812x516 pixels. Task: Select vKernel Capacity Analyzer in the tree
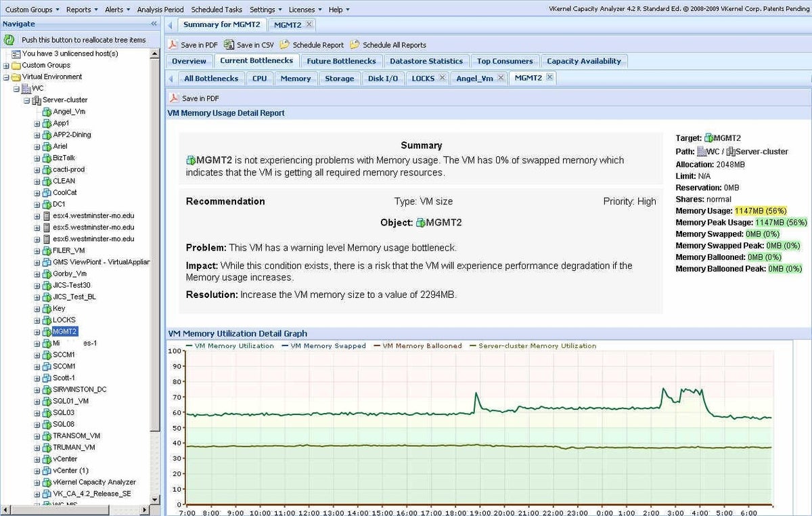click(x=94, y=482)
